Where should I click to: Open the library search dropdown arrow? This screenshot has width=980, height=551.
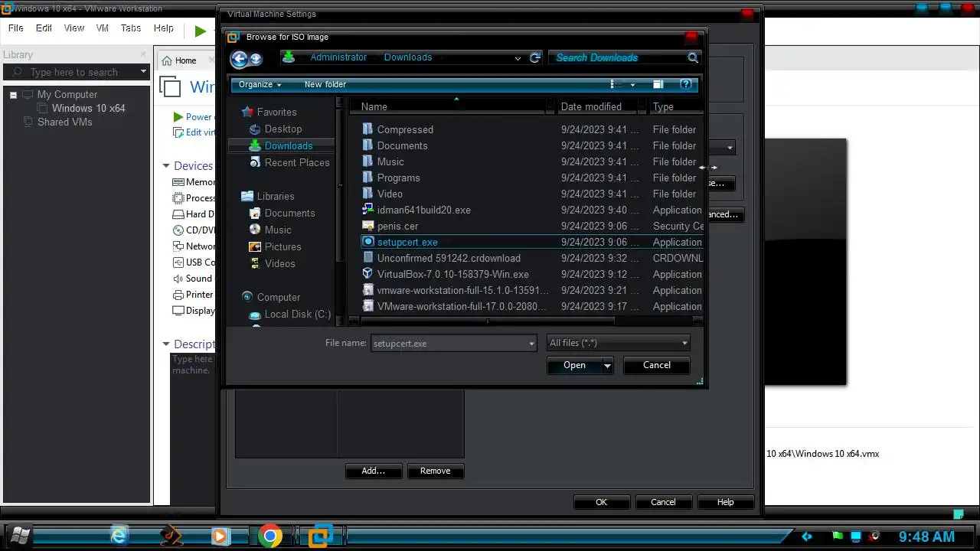click(x=143, y=72)
